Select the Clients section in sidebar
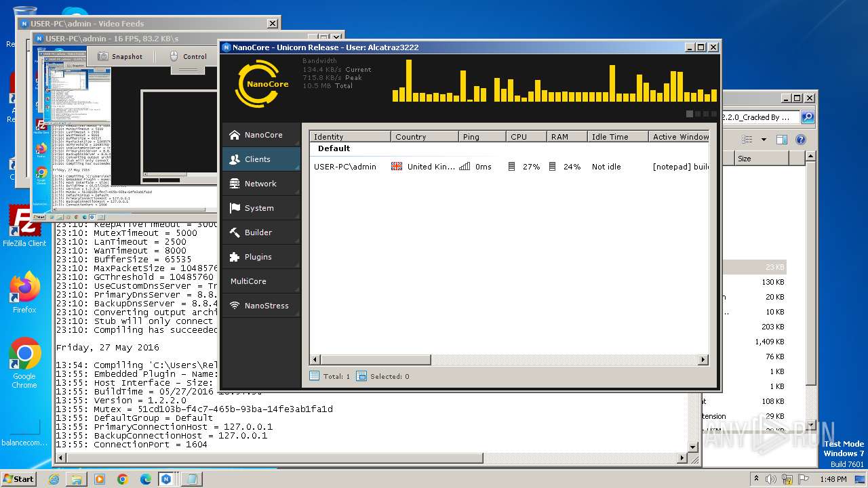This screenshot has height=488, width=868. pyautogui.click(x=261, y=159)
